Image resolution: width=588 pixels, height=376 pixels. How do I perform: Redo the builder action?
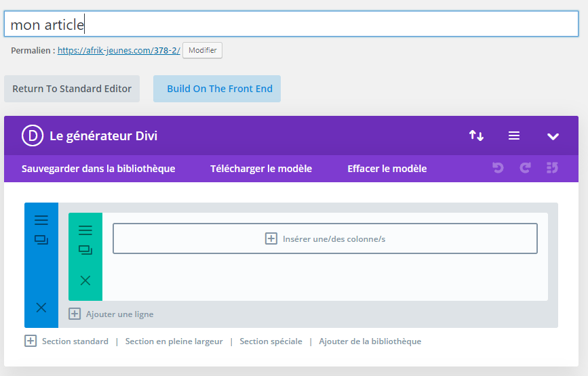click(525, 168)
